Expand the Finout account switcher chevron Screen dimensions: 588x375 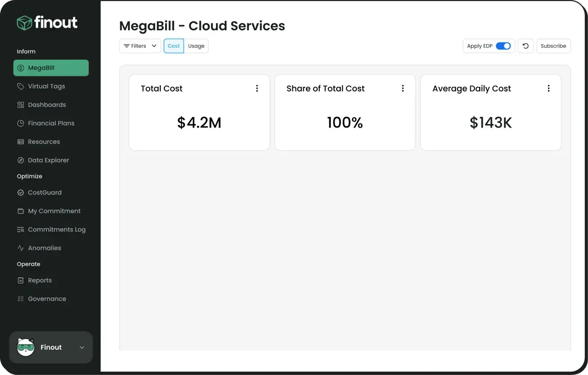(82, 348)
